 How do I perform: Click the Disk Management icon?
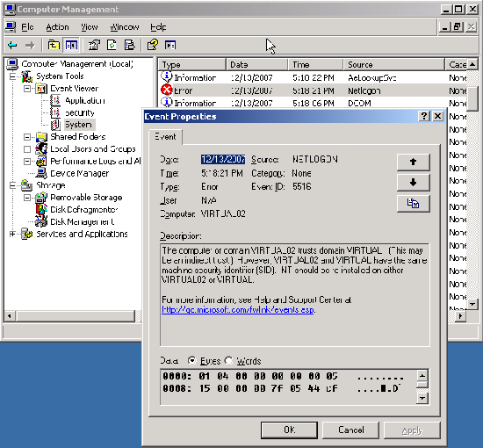point(41,221)
